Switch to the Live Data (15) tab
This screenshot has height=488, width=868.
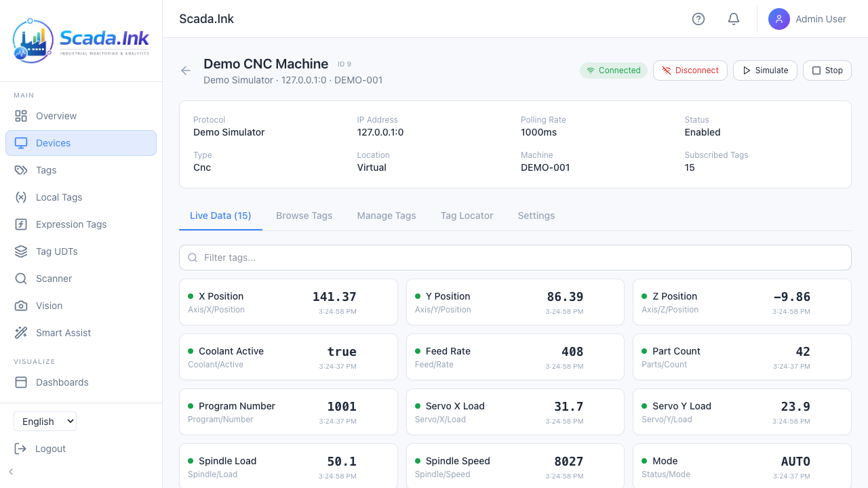click(x=220, y=216)
